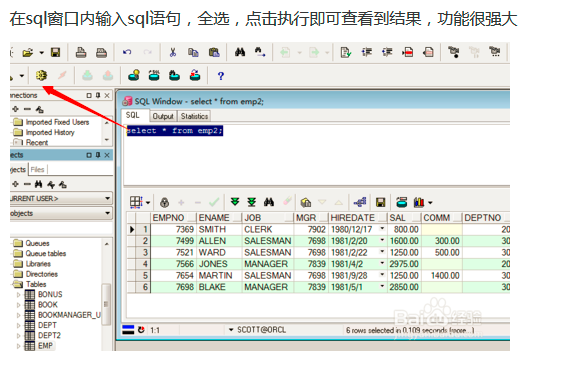Open the objects filter combo box
Screen dimensions: 582x390
pos(61,213)
